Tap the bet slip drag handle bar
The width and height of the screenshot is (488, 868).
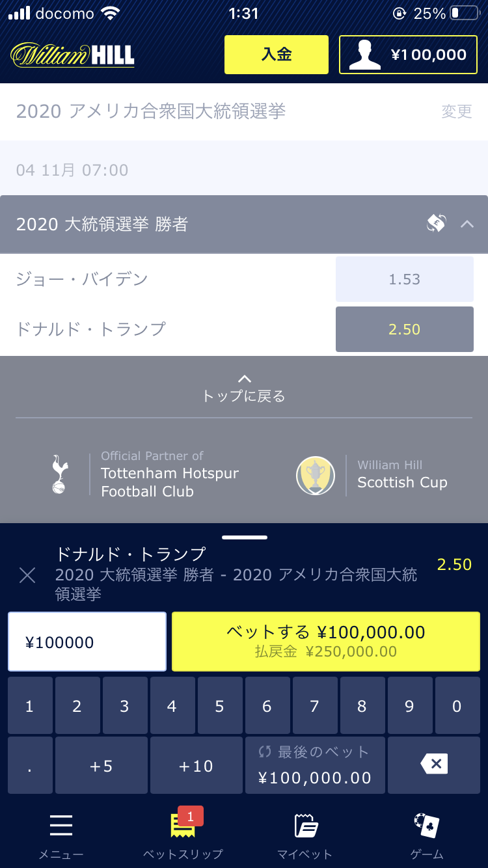tap(245, 537)
